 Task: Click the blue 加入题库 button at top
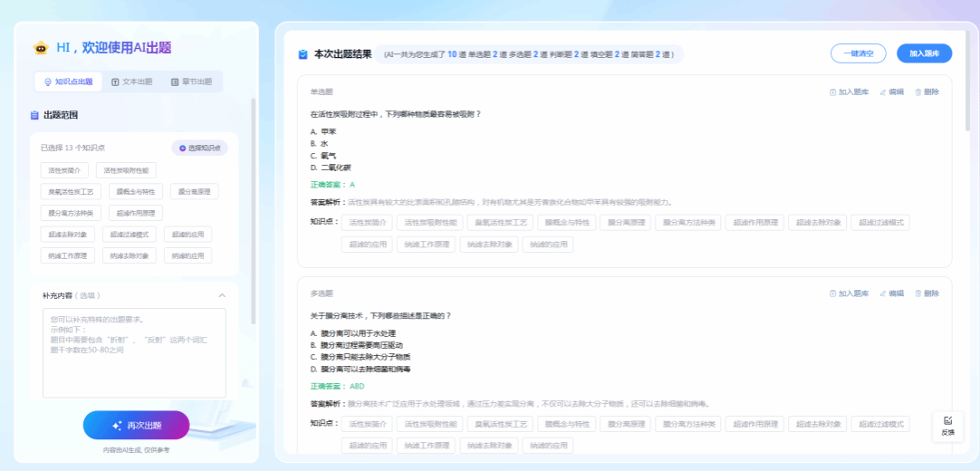pos(924,53)
